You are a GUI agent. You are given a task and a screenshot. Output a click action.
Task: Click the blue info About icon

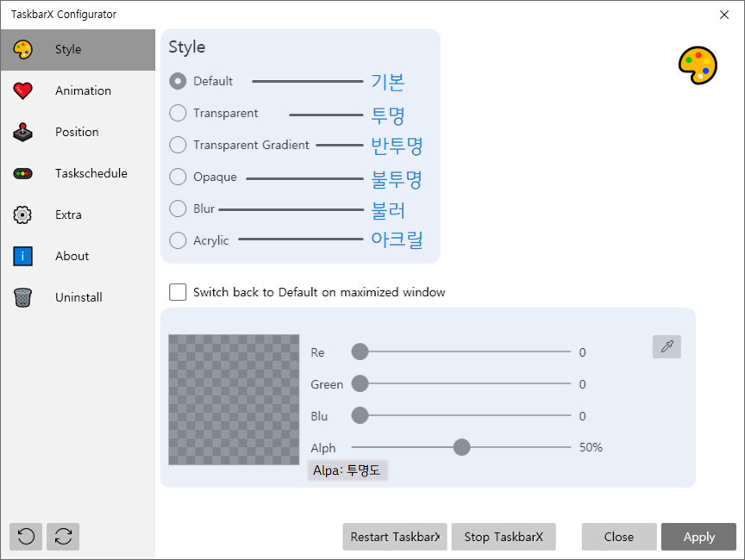[22, 256]
